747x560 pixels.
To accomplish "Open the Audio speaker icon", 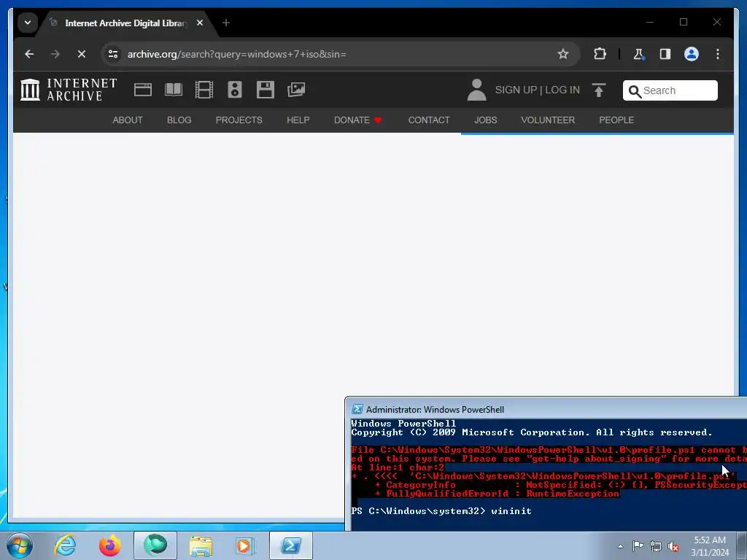I will (235, 90).
